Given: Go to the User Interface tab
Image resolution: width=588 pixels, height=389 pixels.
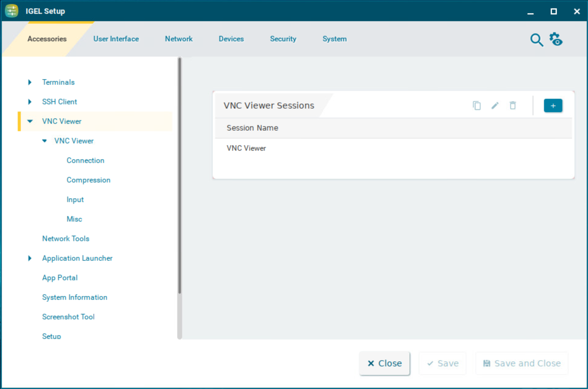Looking at the screenshot, I should point(116,39).
